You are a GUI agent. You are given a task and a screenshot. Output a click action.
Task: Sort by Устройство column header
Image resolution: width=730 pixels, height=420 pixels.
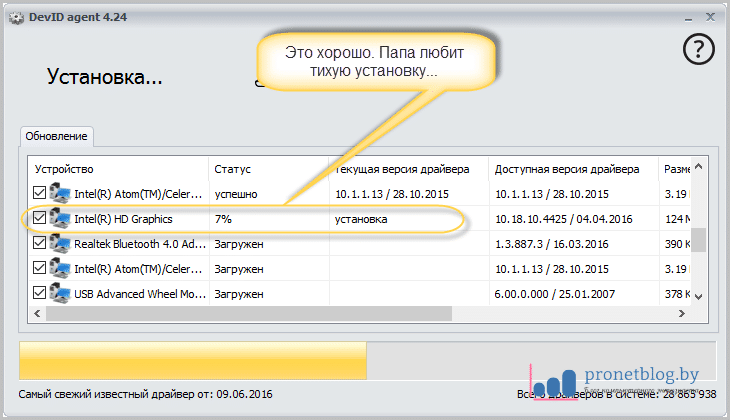[x=116, y=168]
